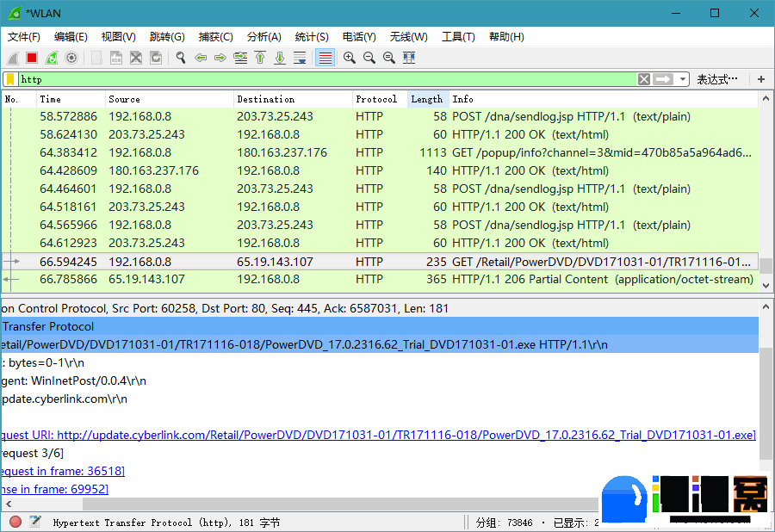The height and width of the screenshot is (532, 775).
Task: Click the User-Agent WinInetPost/0.0.4 line
Action: 380,380
